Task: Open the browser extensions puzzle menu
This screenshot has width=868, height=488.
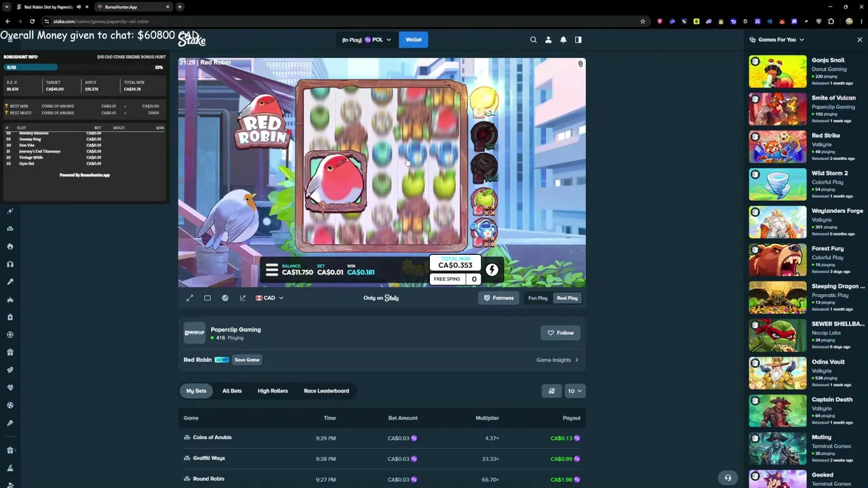Action: pos(831,21)
